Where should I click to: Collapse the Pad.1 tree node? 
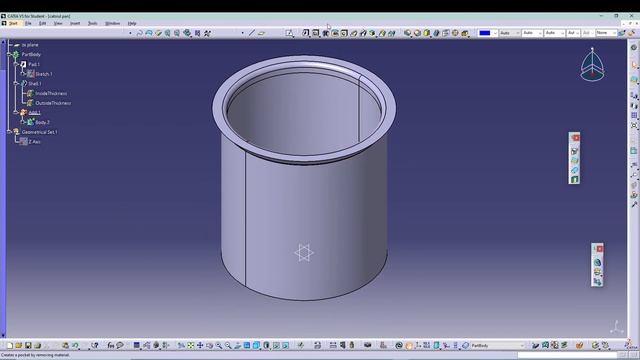coord(16,64)
